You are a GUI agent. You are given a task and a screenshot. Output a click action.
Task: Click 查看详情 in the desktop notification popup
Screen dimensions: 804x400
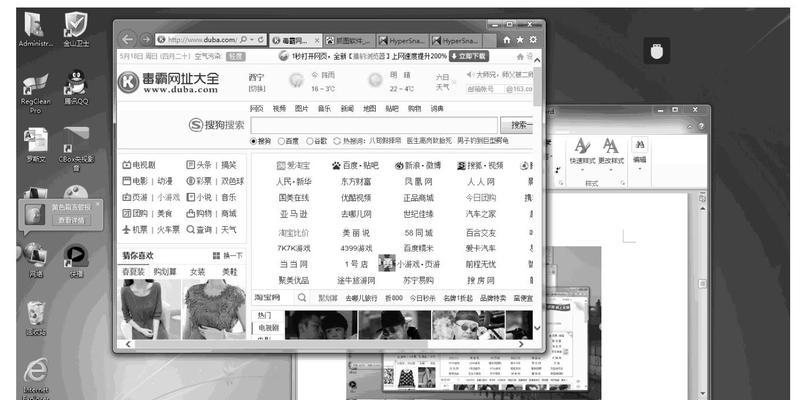(x=71, y=220)
